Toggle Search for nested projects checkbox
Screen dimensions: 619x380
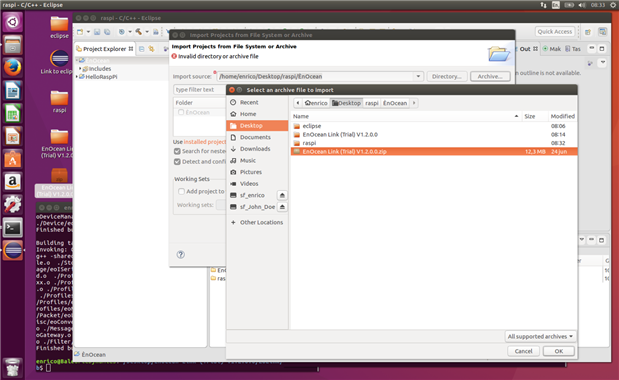coord(177,151)
